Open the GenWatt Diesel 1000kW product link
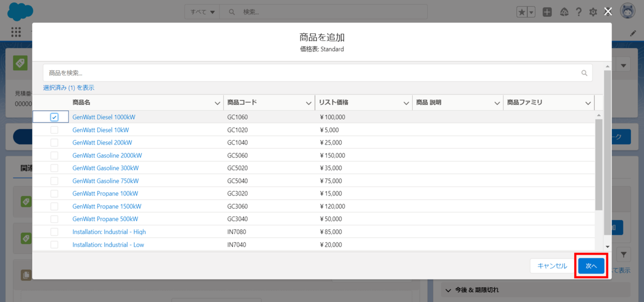This screenshot has width=644, height=302. [x=104, y=117]
